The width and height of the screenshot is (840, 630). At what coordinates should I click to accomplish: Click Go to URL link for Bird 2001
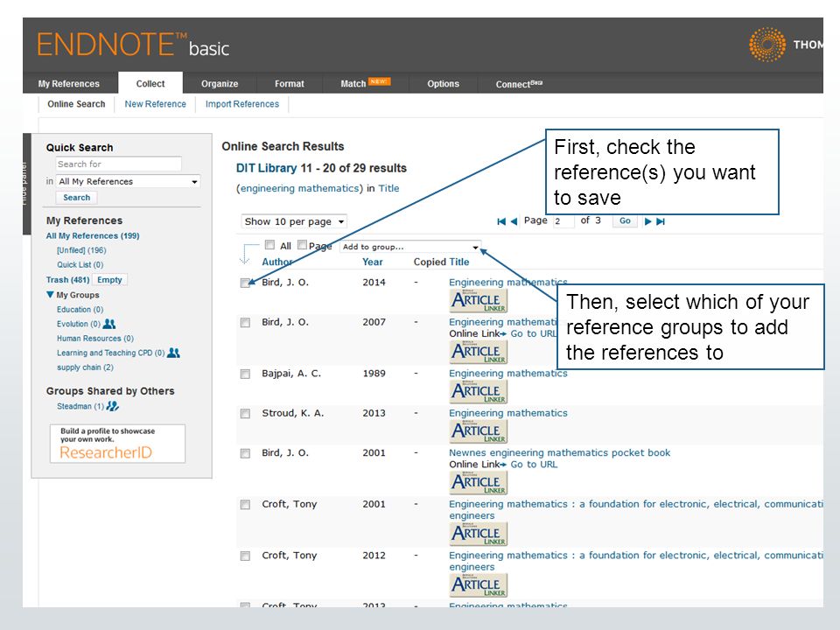coord(534,465)
